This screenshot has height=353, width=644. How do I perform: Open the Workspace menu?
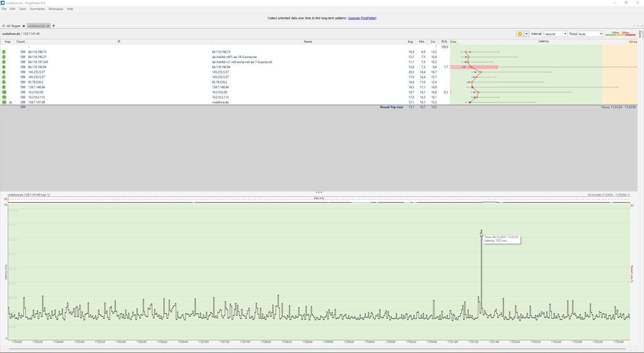click(x=56, y=9)
